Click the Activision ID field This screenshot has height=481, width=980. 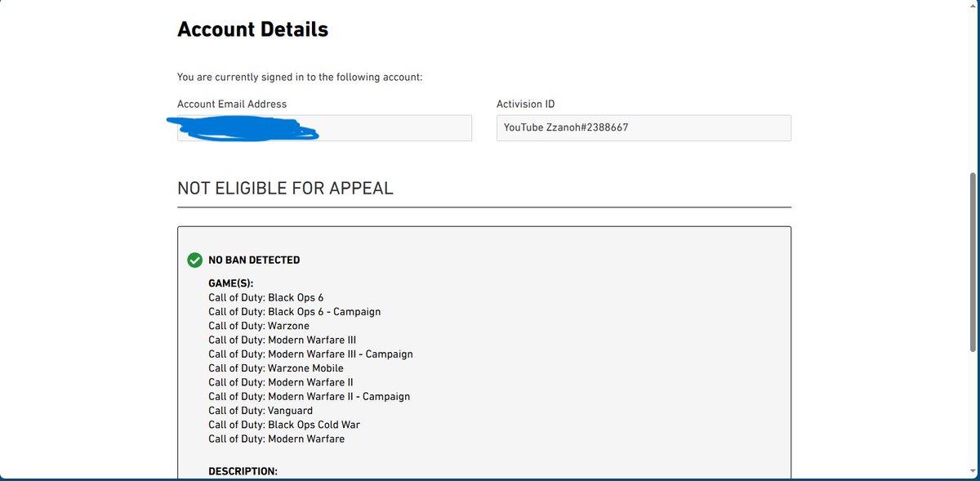644,127
